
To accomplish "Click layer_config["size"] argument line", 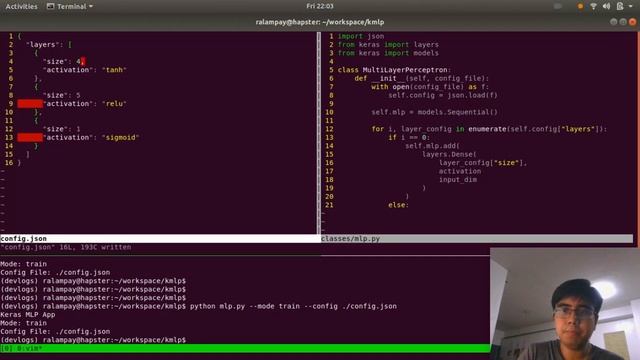I will 483,163.
